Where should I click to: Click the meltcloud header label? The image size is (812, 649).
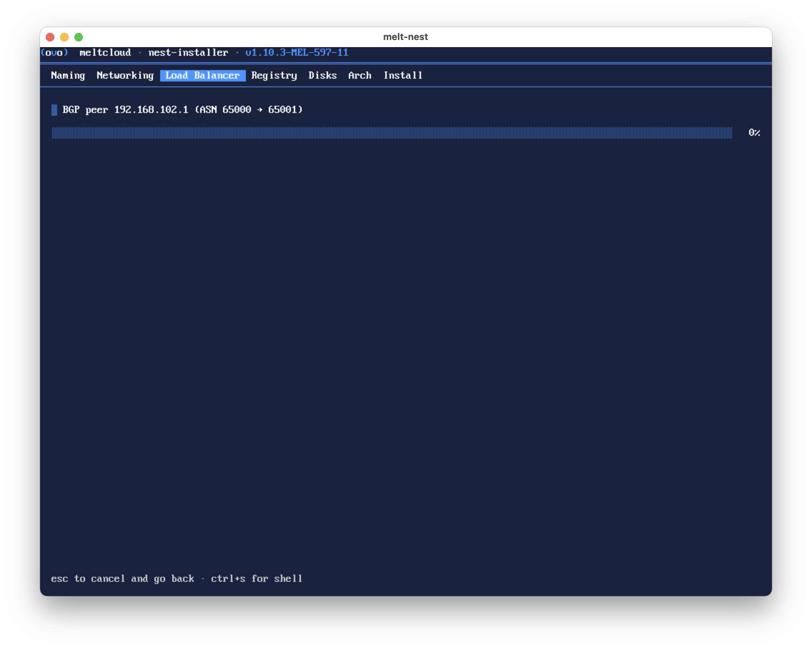coord(105,53)
